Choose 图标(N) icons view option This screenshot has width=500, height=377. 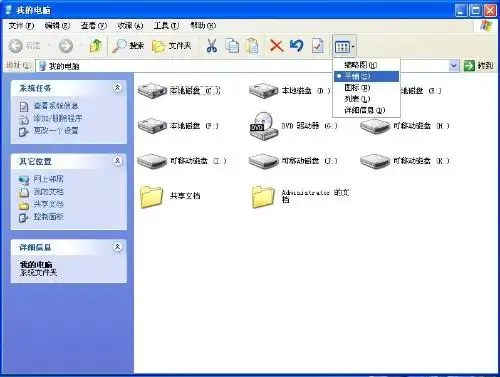tap(366, 88)
